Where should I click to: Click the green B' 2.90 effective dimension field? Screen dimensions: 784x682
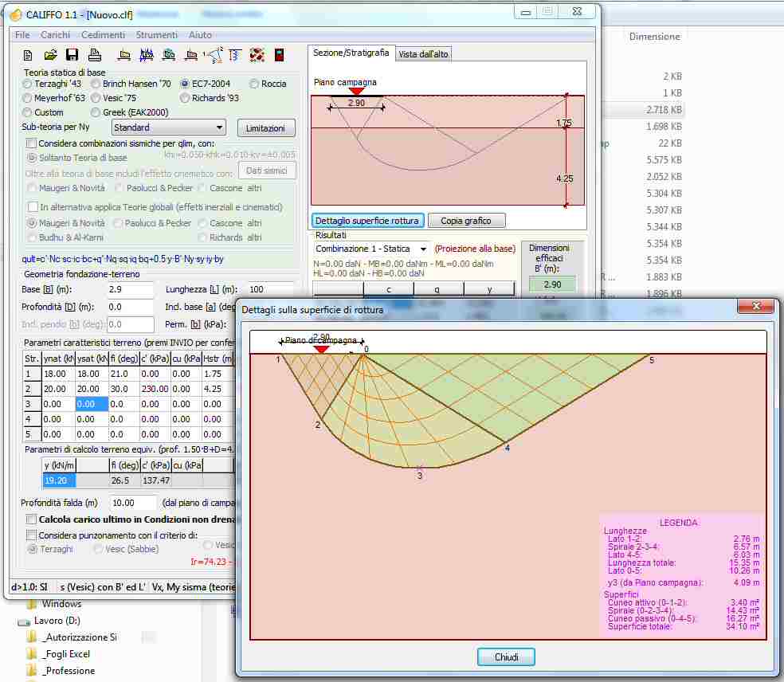(x=552, y=284)
